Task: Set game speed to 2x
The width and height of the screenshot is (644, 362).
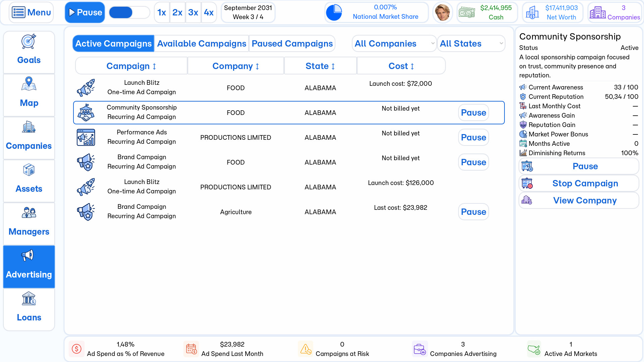Action: coord(177,12)
